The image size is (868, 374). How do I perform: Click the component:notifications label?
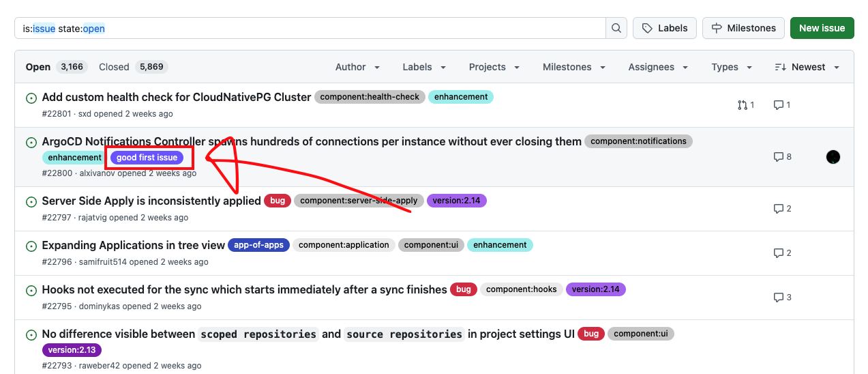pyautogui.click(x=638, y=141)
